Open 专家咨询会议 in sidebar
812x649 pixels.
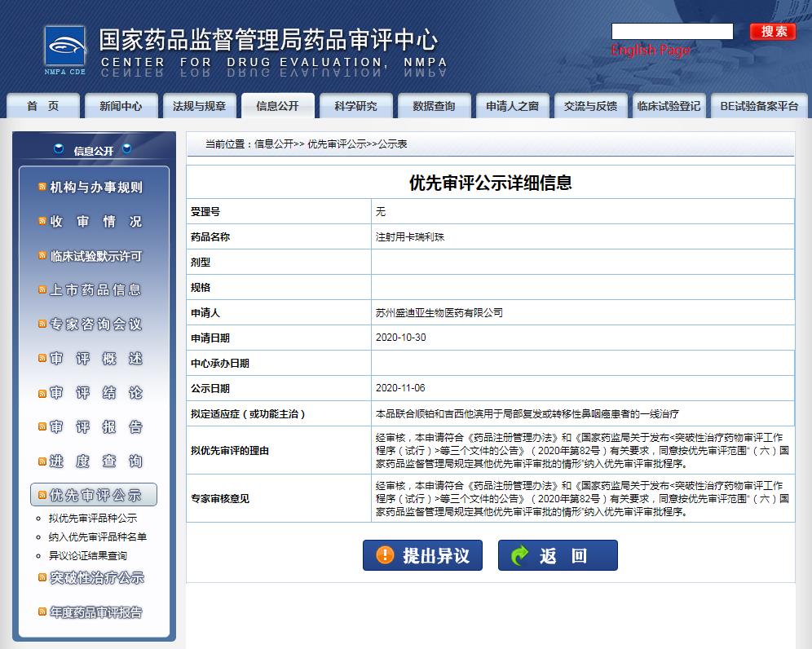click(96, 324)
